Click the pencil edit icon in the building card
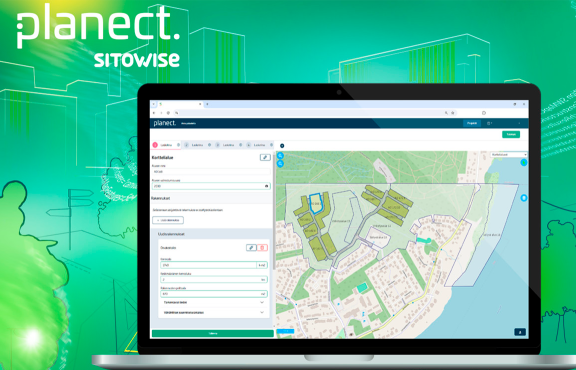Image resolution: width=576 pixels, height=370 pixels. click(x=251, y=248)
